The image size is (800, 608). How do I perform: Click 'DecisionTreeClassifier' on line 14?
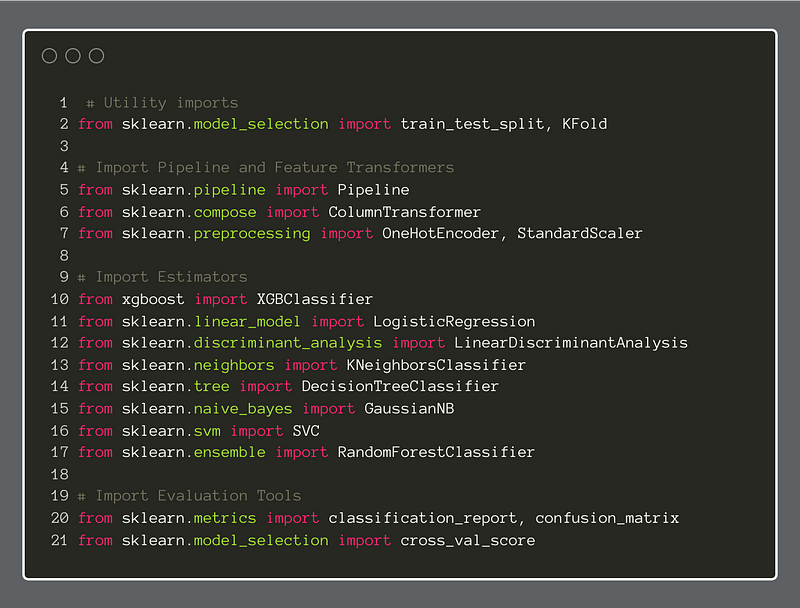tap(400, 387)
